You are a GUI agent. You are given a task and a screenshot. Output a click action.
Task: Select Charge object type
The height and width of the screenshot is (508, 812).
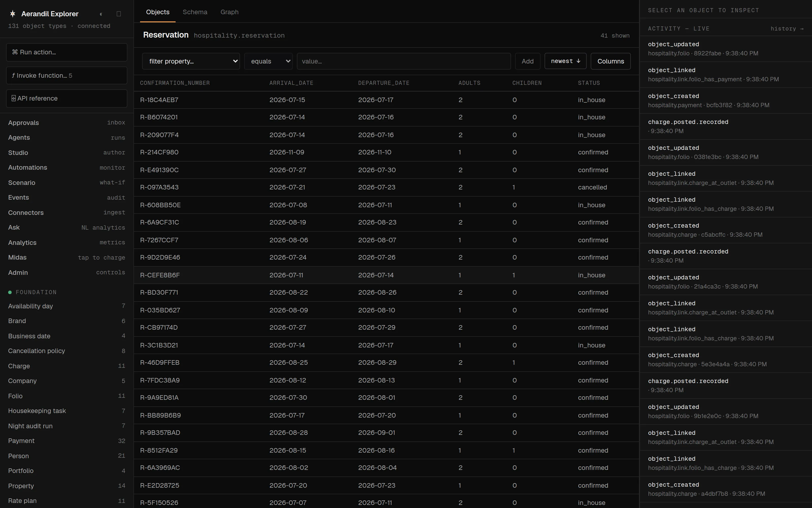[x=66, y=366]
